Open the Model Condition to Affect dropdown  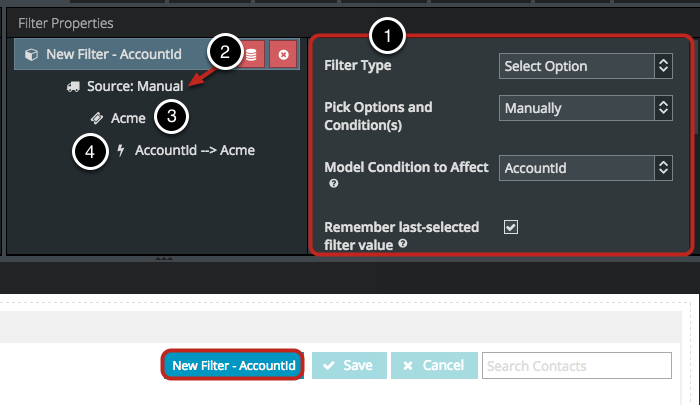(586, 168)
